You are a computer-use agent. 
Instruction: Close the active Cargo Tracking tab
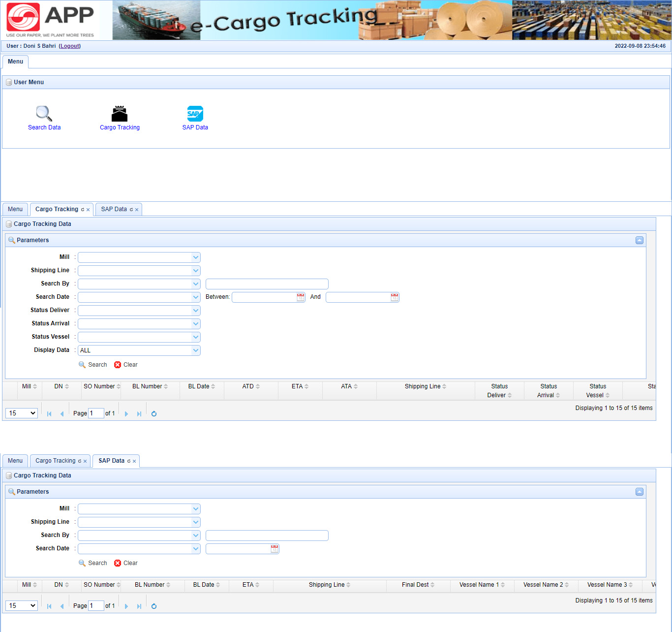point(88,210)
